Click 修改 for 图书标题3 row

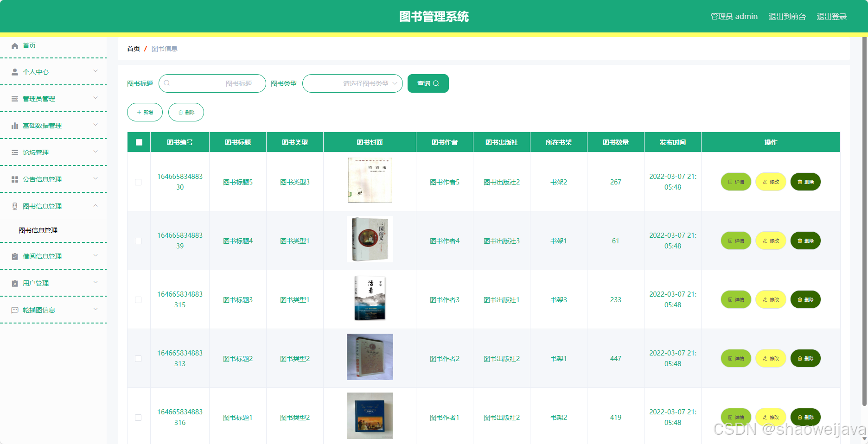[771, 299]
